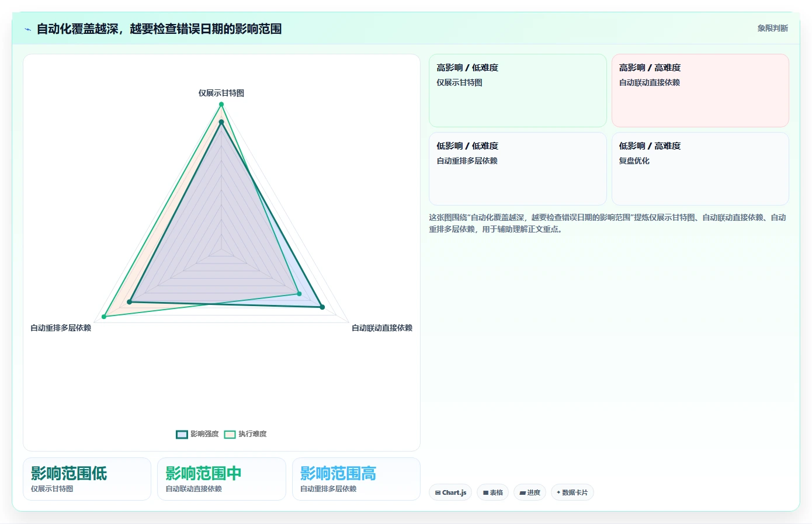Click the 自动联动直接依赖 radar axis label
The height and width of the screenshot is (524, 812).
(x=382, y=328)
